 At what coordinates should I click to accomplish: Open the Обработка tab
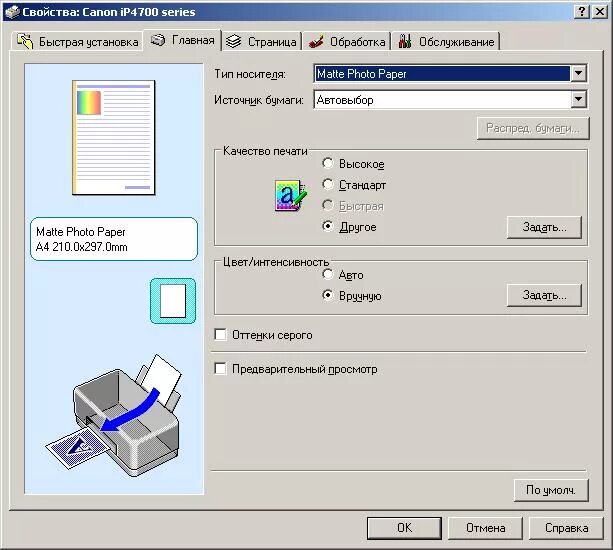coord(347,41)
